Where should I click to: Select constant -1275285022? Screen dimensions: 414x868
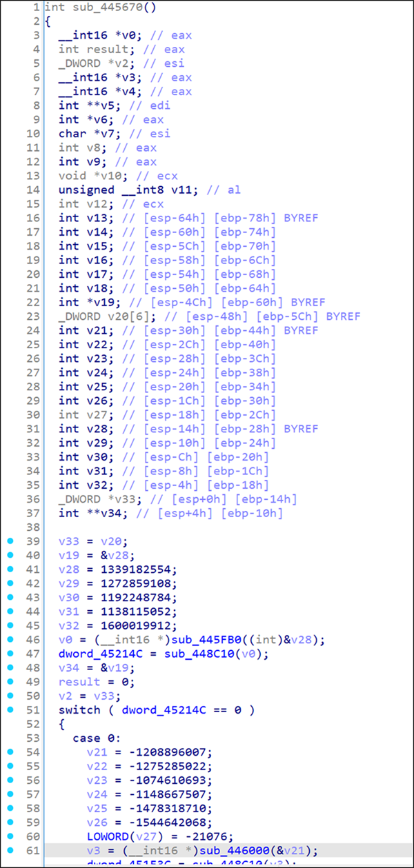[x=169, y=766]
